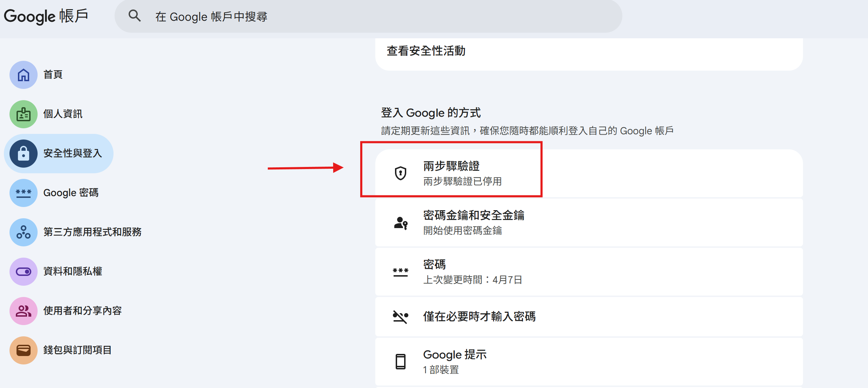Open the 密碼 row changed 4月7日
The image size is (868, 388).
pos(472,272)
